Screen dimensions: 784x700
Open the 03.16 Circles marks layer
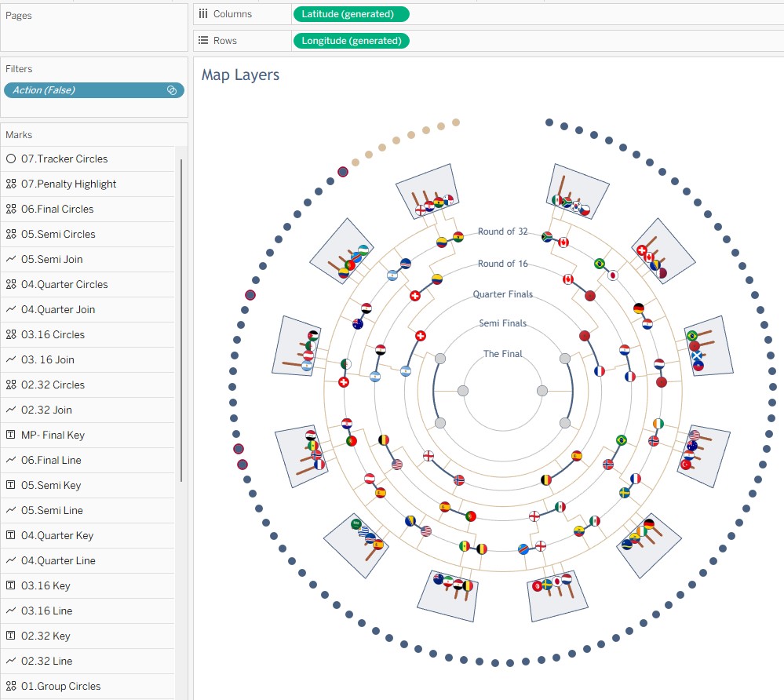[87, 334]
